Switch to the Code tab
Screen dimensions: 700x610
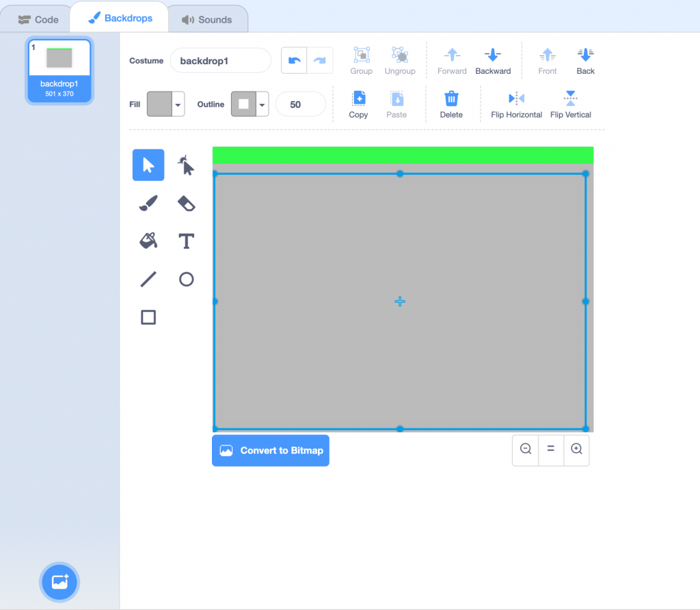click(38, 20)
